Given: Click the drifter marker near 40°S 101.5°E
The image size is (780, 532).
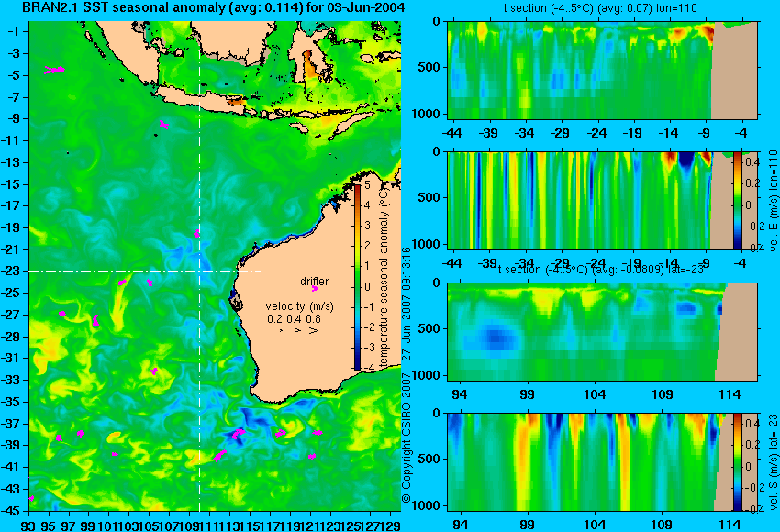Looking at the screenshot, I should click(115, 454).
